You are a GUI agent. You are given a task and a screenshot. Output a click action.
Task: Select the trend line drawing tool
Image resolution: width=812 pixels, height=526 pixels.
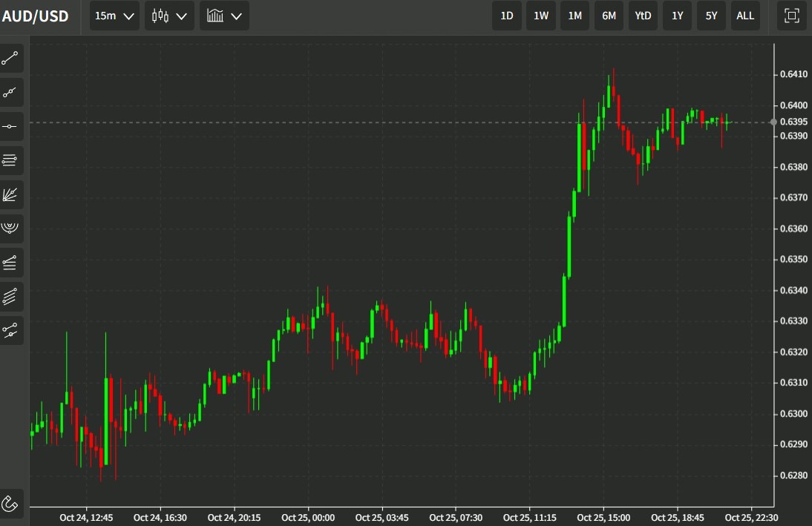click(x=10, y=58)
